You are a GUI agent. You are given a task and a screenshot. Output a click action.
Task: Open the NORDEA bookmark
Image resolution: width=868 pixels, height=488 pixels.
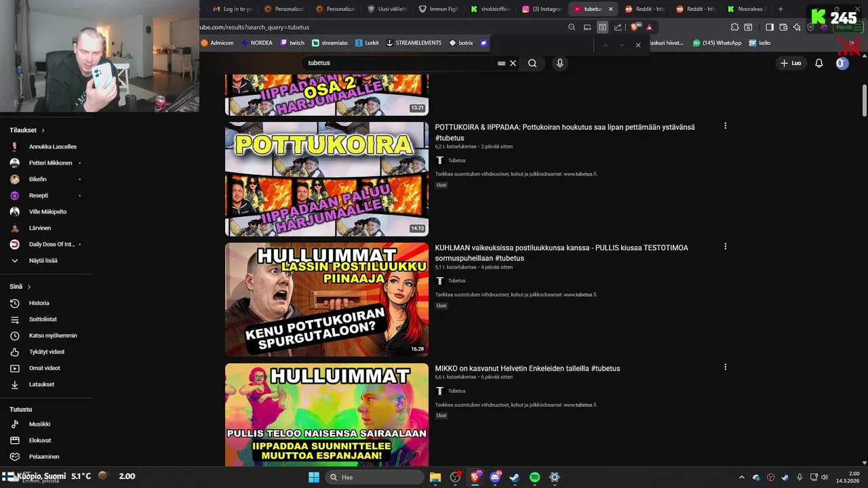coord(257,43)
